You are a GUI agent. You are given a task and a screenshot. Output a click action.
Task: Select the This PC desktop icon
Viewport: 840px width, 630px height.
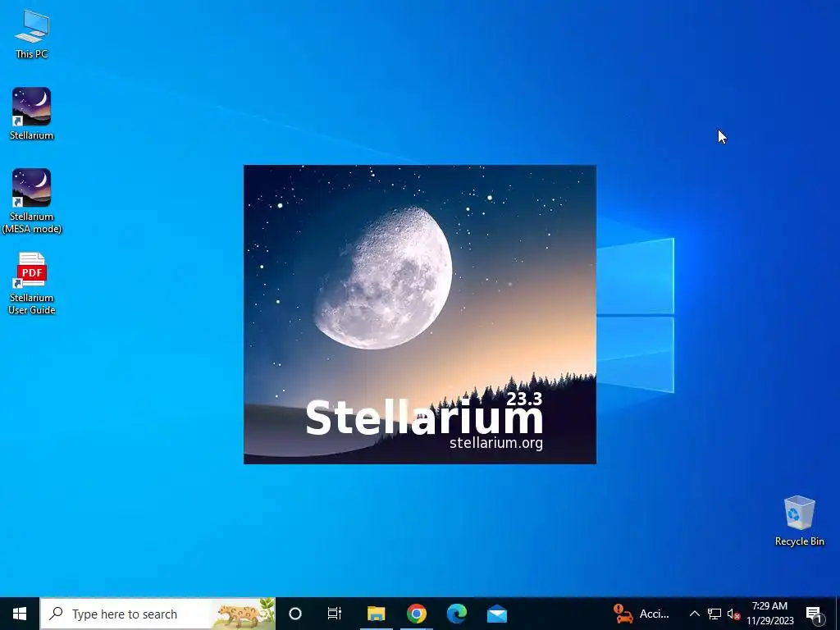(32, 34)
